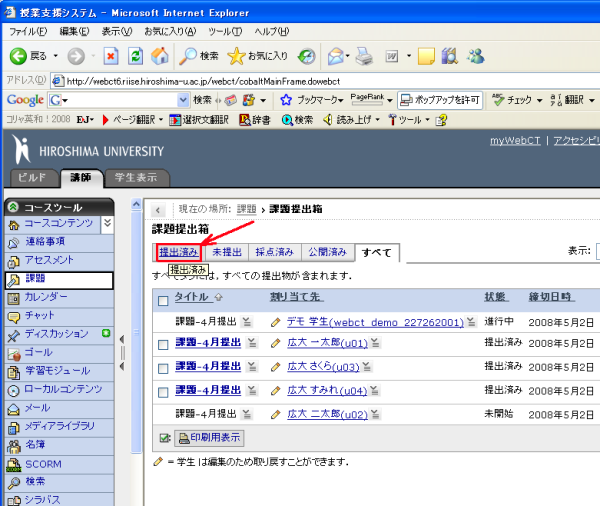This screenshot has width=600, height=506.
Task: Open 課題-4月提出 link for 広大 さくら(u03)
Action: tap(208, 366)
